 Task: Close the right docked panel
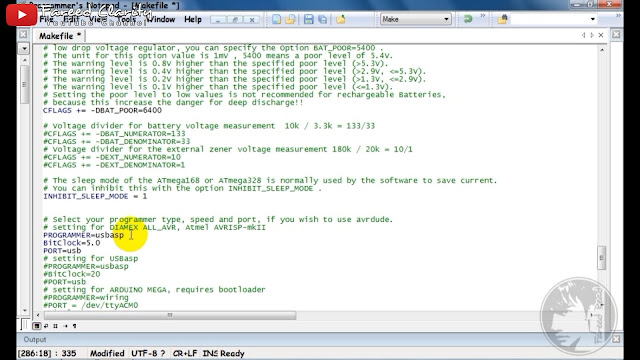[x=616, y=35]
